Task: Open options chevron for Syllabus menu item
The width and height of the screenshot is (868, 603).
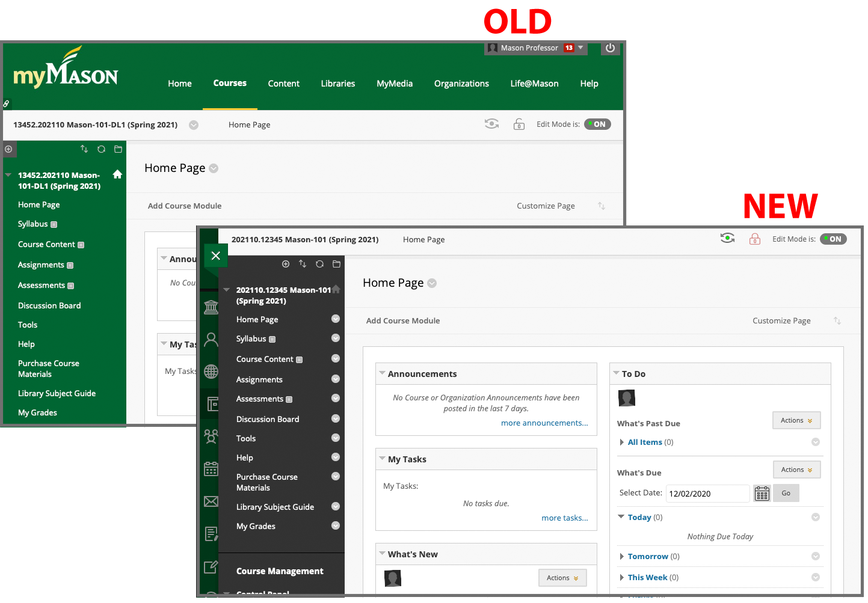Action: [x=336, y=338]
